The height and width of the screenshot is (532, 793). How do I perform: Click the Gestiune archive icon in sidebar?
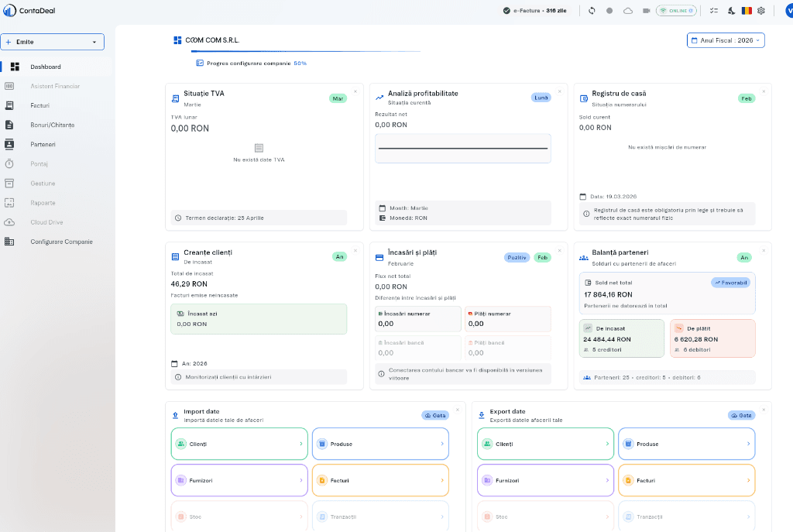click(9, 184)
